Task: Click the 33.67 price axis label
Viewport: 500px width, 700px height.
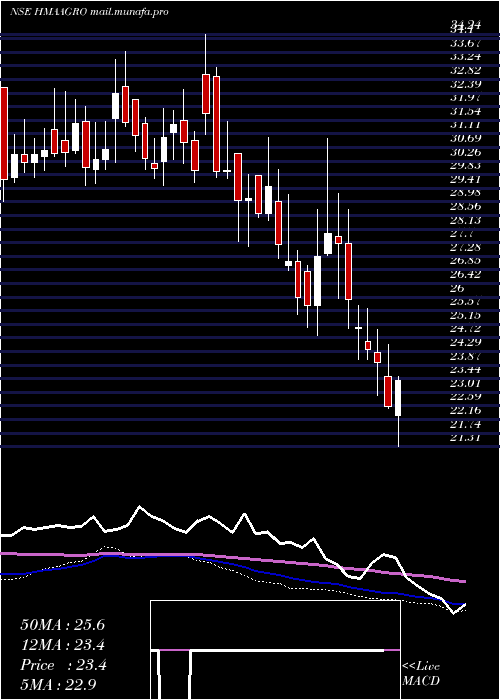Action: [x=465, y=43]
